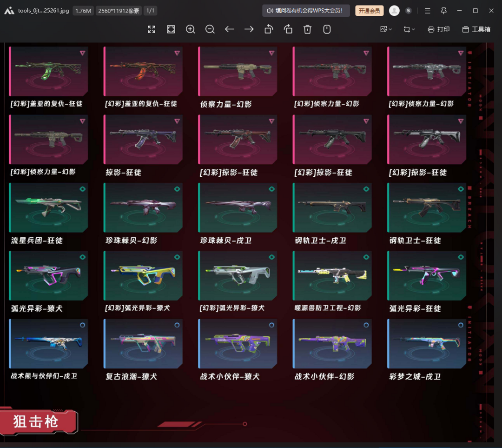Maximize the picture viewer window
502x448 pixels.
476,11
